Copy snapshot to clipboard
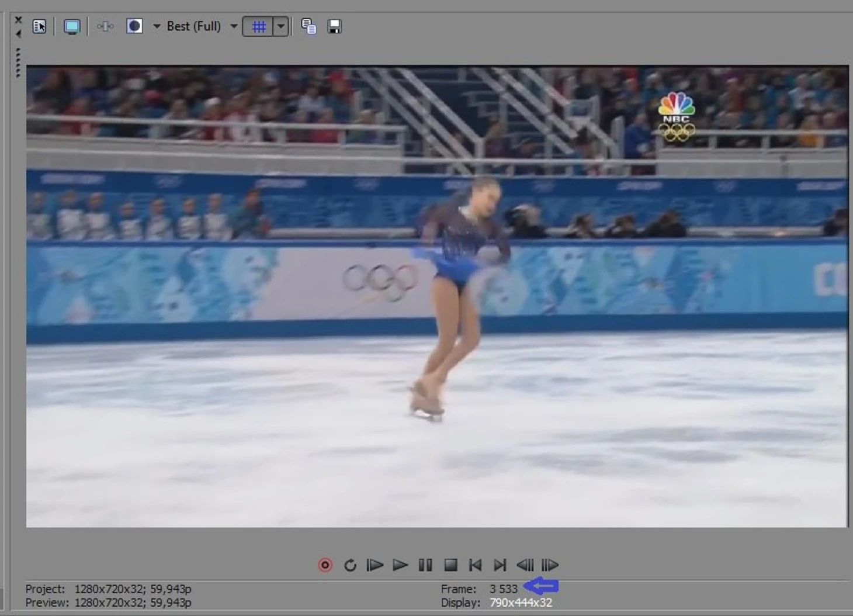Screen dimensions: 853x616 pyautogui.click(x=308, y=26)
